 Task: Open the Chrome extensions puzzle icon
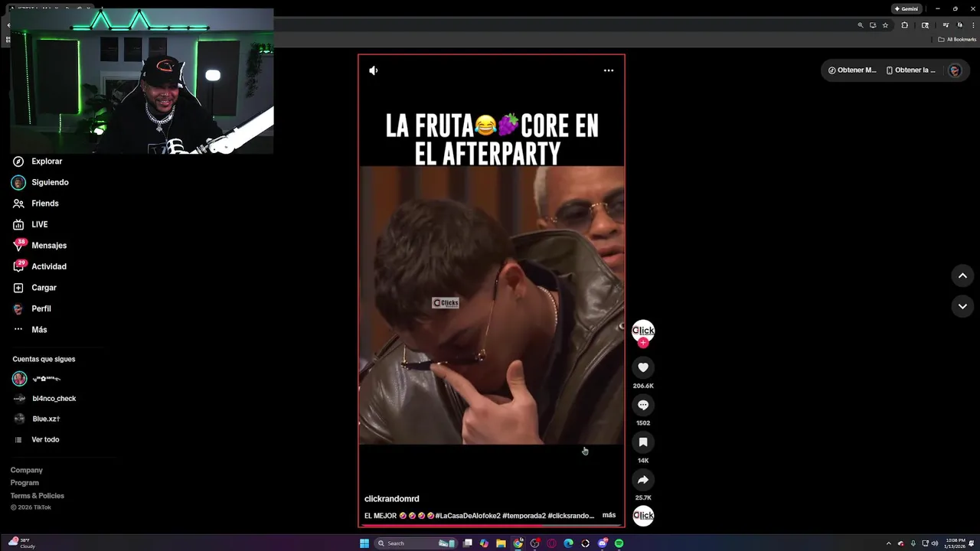click(x=904, y=25)
